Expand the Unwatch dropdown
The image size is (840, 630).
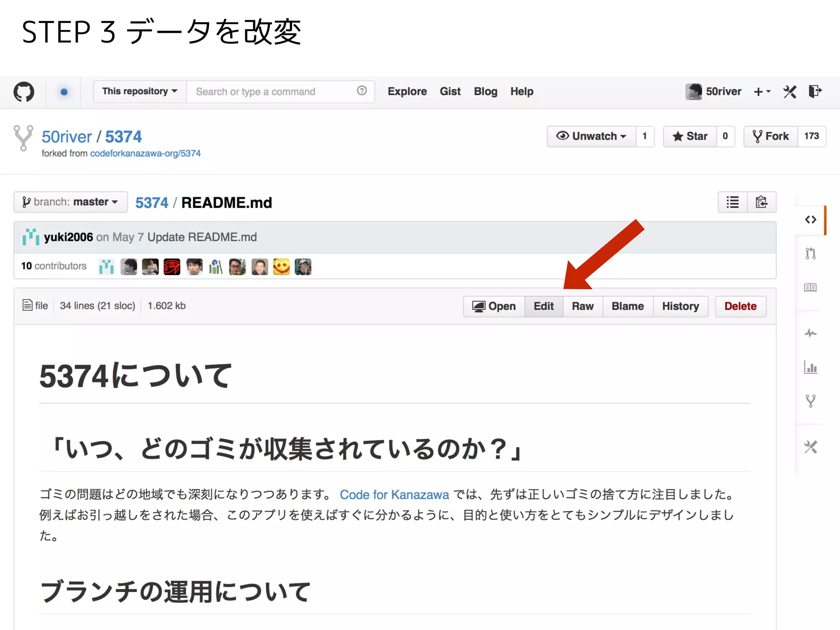[x=591, y=136]
